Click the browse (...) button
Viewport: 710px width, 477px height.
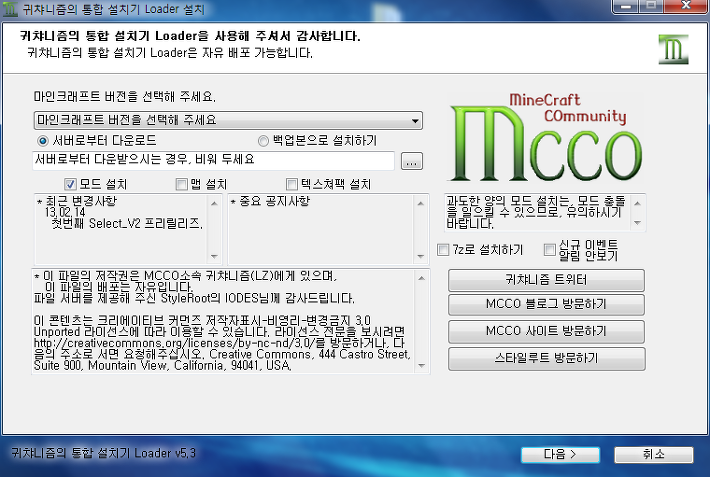pos(412,161)
